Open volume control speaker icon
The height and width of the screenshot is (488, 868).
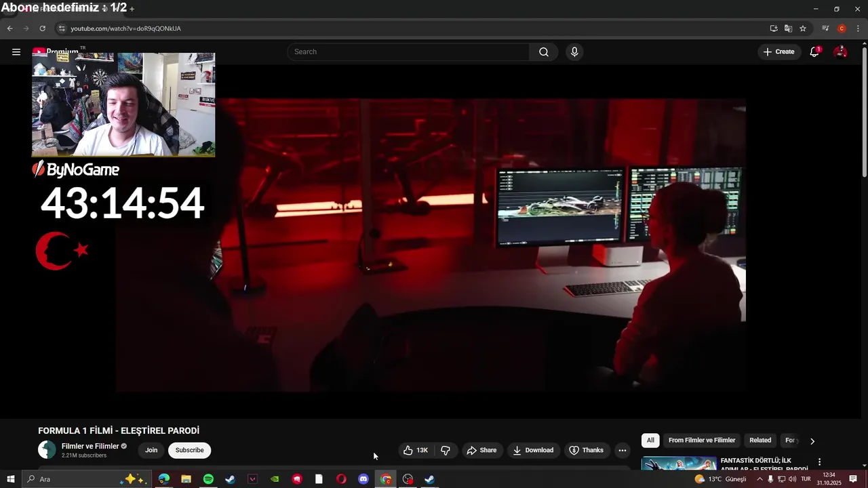coord(792,479)
